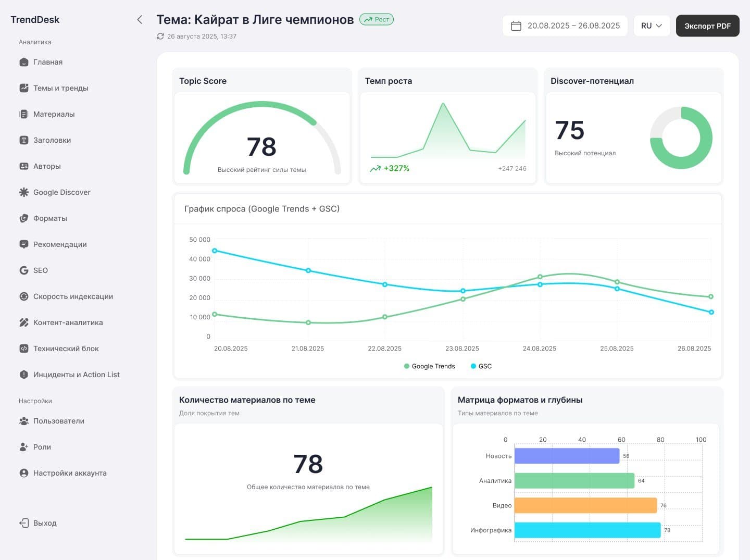
Task: Go to Темы и тренды section
Action: pos(61,88)
